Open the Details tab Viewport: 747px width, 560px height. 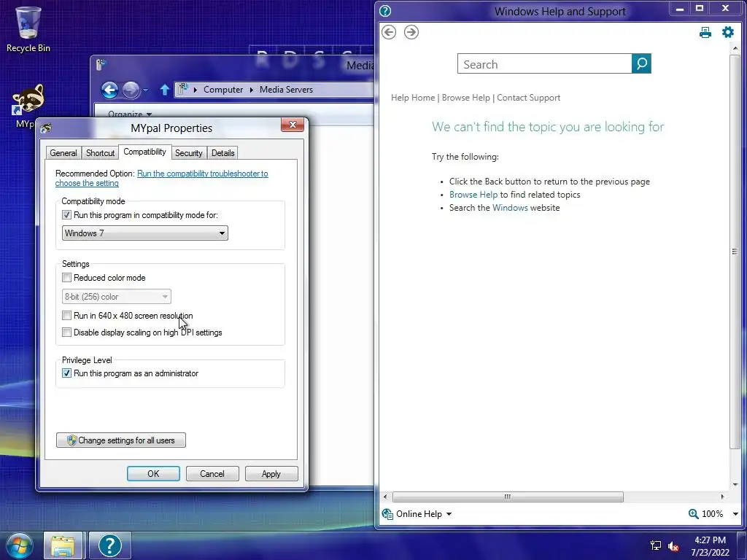click(x=222, y=153)
